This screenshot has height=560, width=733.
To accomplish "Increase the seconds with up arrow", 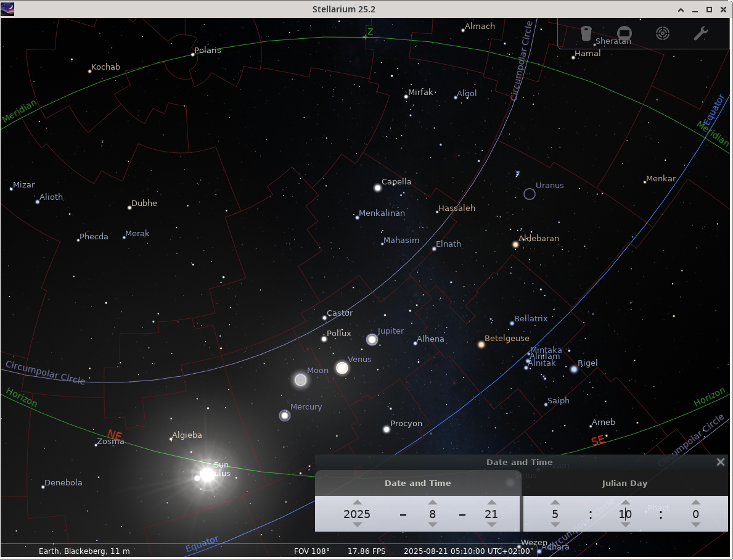I will 695,503.
